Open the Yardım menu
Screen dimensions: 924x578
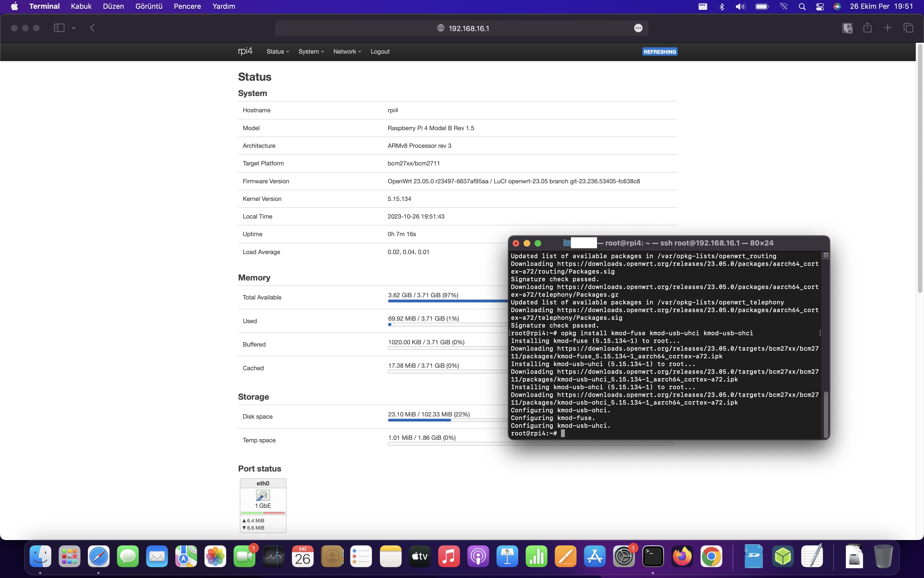(224, 7)
